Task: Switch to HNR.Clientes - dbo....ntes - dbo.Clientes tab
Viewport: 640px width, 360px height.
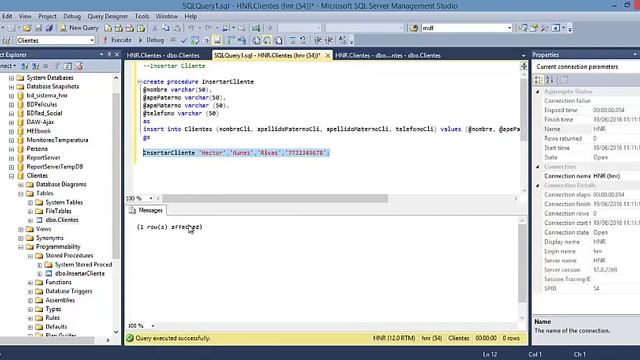Action: coord(388,55)
